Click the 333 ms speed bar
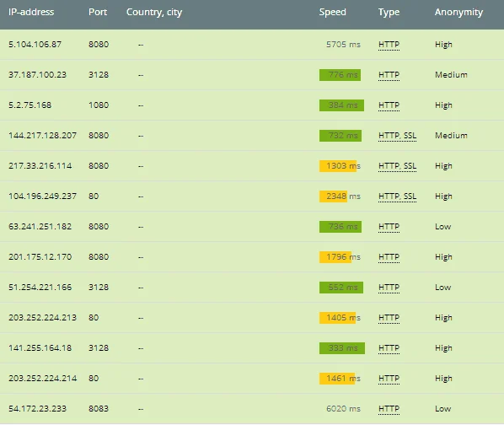Image resolution: width=504 pixels, height=425 pixels. [x=342, y=348]
